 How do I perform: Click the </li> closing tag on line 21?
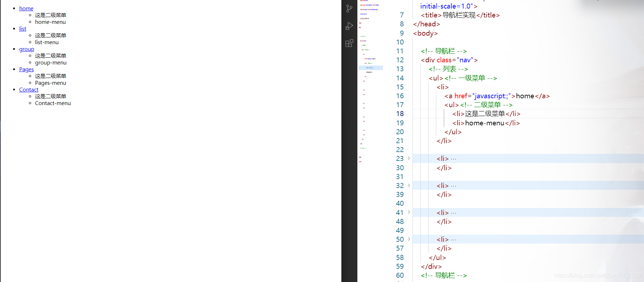coord(444,141)
